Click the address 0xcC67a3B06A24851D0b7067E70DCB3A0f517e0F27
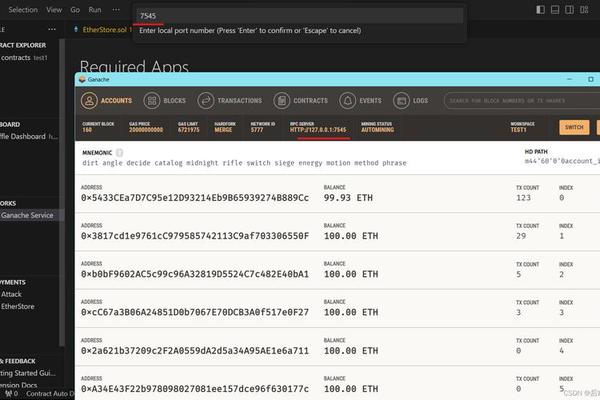 [x=195, y=312]
